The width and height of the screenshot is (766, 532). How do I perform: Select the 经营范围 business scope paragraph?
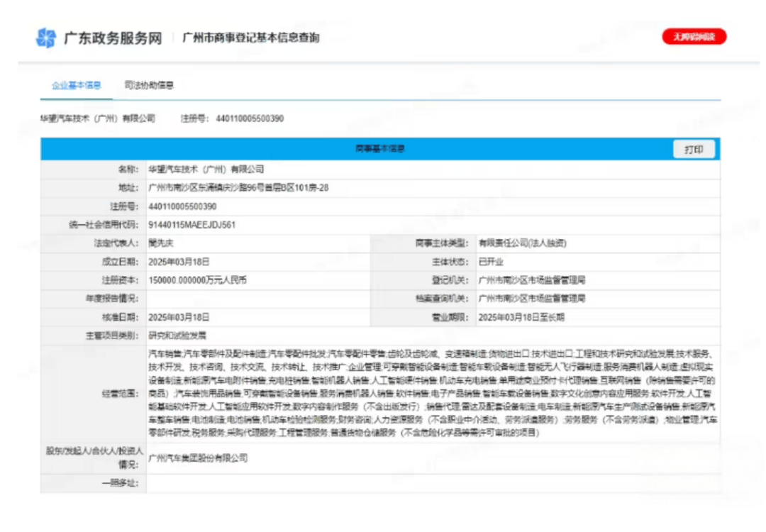click(x=433, y=393)
